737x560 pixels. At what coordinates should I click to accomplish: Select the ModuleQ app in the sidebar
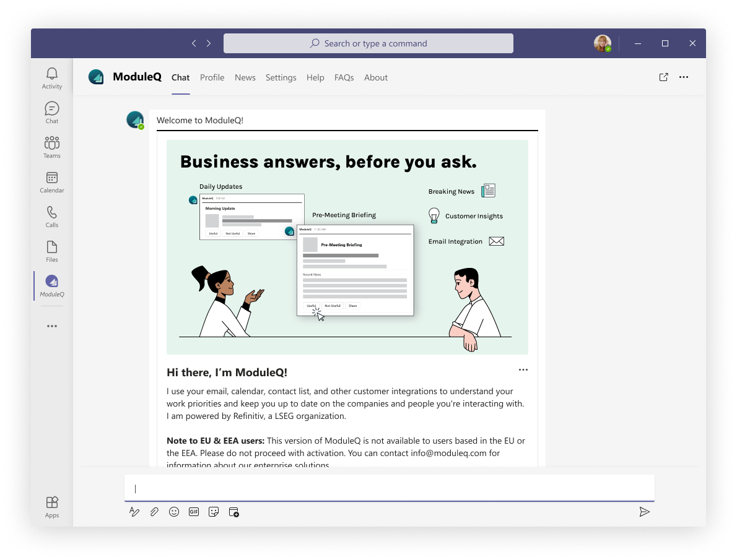tap(51, 286)
